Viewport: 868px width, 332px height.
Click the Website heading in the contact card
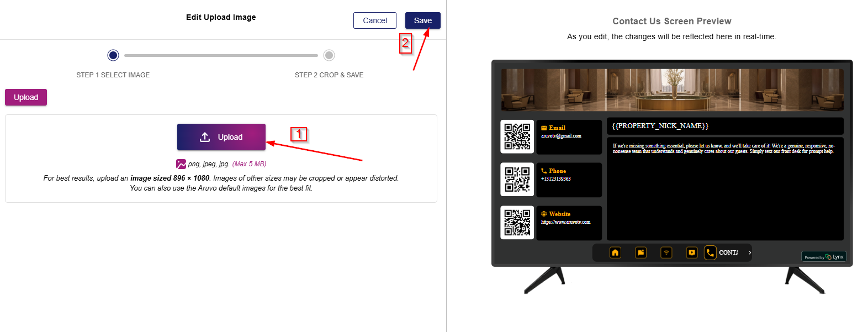point(560,214)
